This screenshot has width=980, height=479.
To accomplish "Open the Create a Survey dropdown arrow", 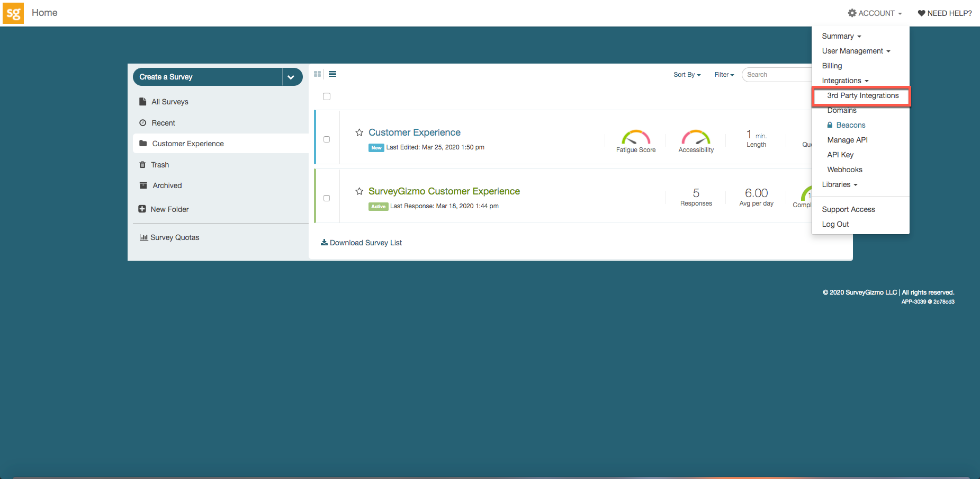I will (292, 77).
